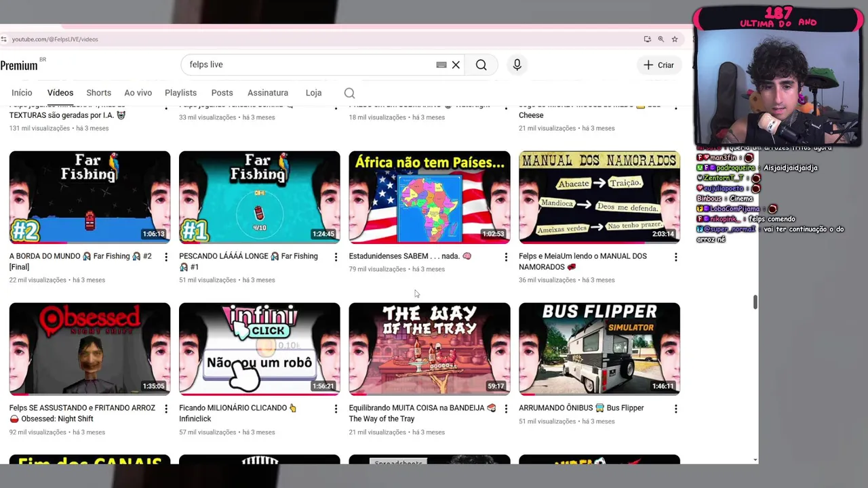Click the Cheese video title fragment
Viewport: 868px width, 488px height.
tap(531, 115)
